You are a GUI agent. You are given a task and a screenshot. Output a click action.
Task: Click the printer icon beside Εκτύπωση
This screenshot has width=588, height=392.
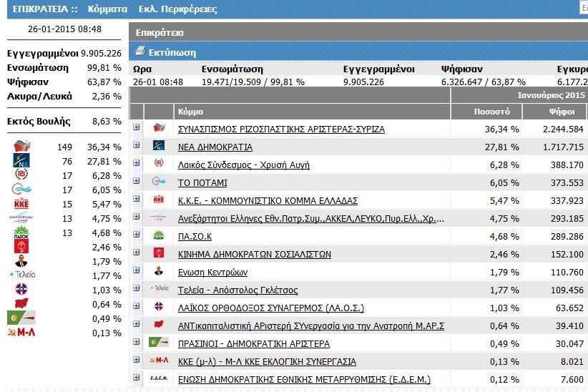click(x=140, y=51)
